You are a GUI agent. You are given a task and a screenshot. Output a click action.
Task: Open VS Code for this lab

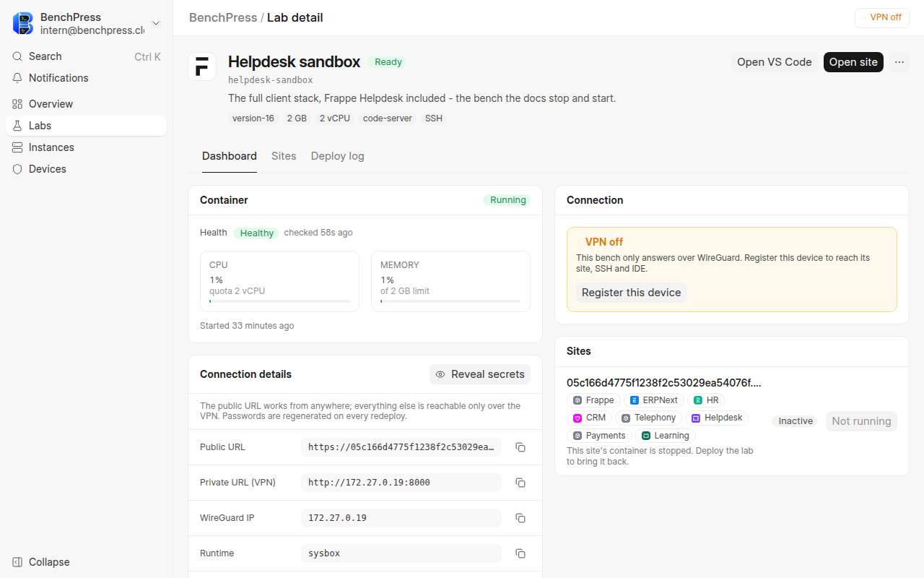(x=775, y=62)
